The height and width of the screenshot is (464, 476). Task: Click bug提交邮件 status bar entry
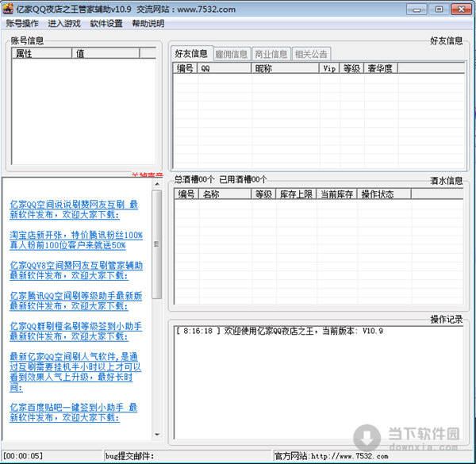[129, 456]
